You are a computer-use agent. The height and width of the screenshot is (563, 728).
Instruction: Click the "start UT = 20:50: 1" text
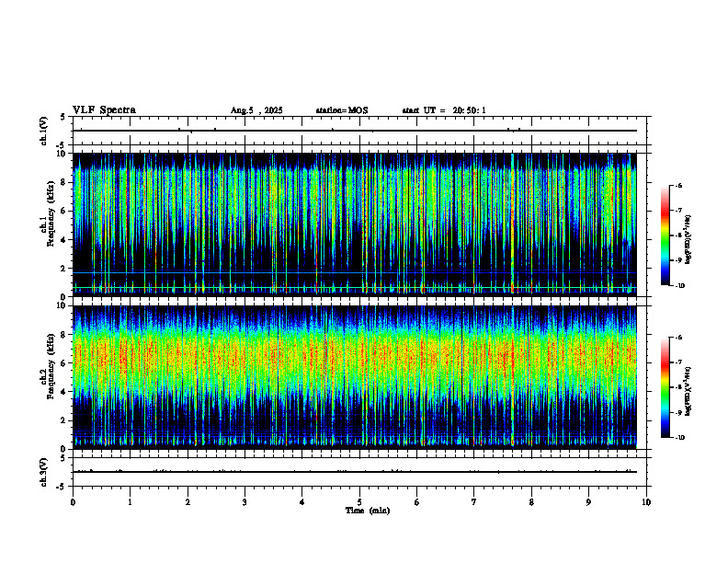pos(444,110)
